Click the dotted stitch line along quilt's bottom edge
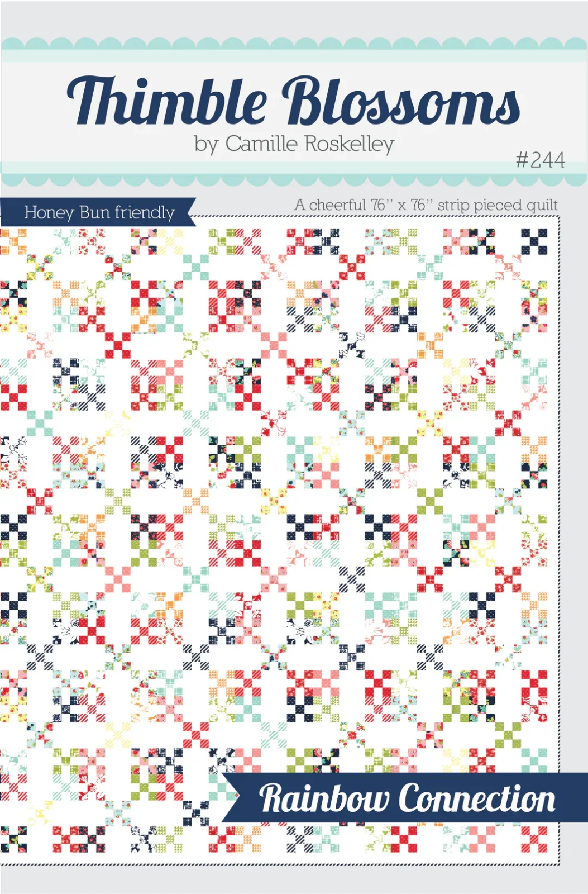This screenshot has width=588, height=894. point(279,864)
